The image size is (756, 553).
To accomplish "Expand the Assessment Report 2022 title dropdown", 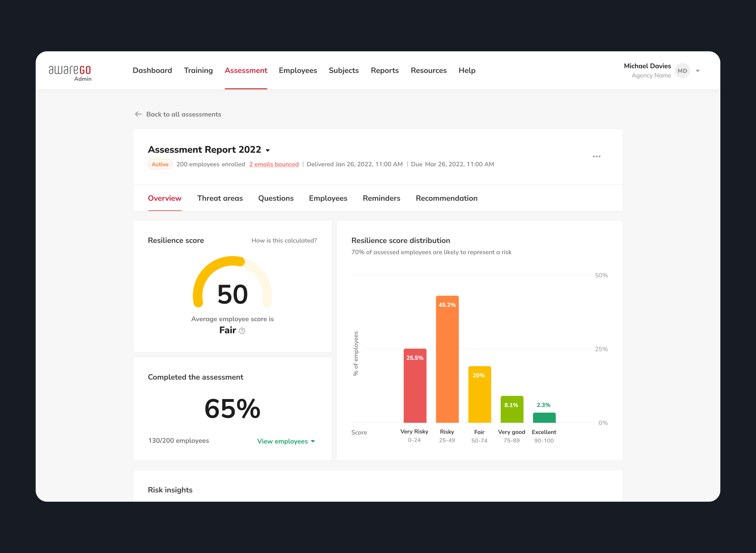I will tap(268, 150).
